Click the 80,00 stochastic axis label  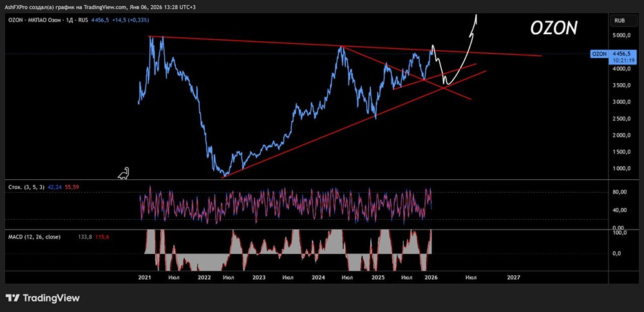[620, 192]
